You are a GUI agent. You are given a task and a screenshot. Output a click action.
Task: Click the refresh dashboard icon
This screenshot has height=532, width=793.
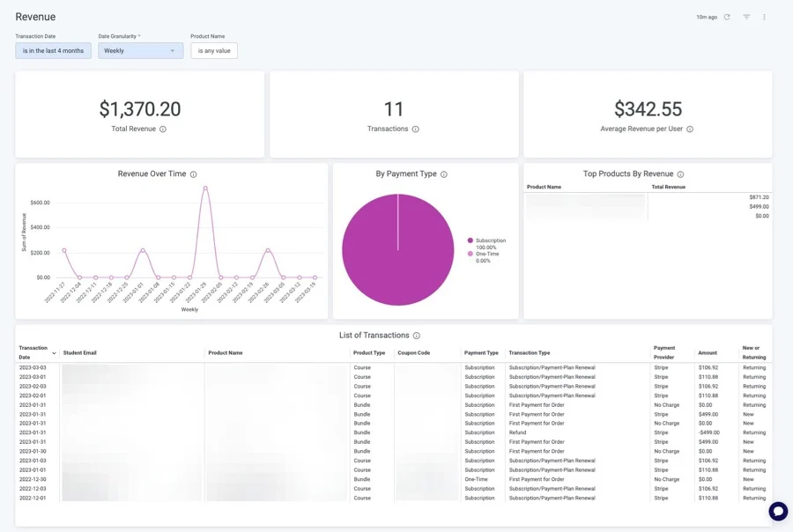coord(727,17)
